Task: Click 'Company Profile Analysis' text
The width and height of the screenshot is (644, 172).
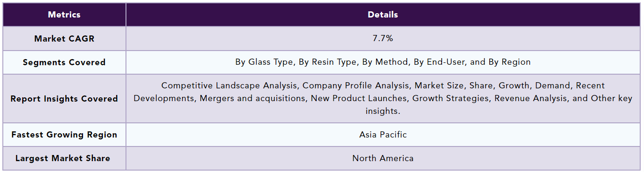Action: click(357, 86)
